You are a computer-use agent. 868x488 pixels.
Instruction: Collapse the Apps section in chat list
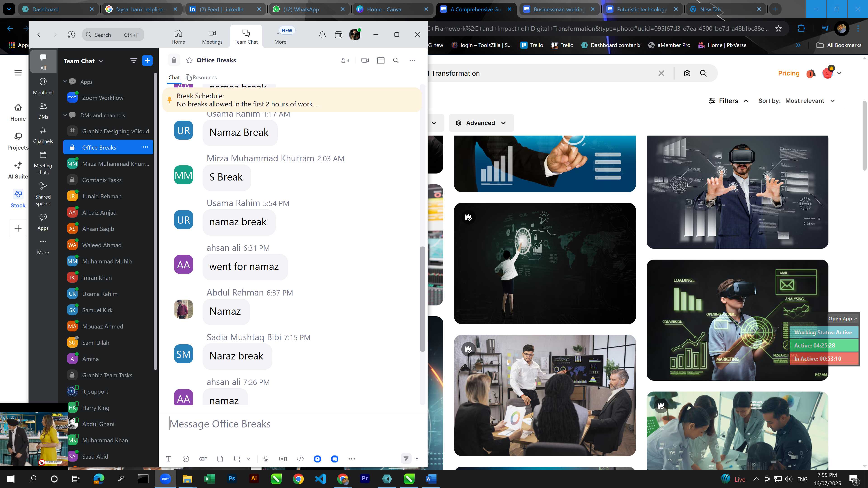pos(65,82)
